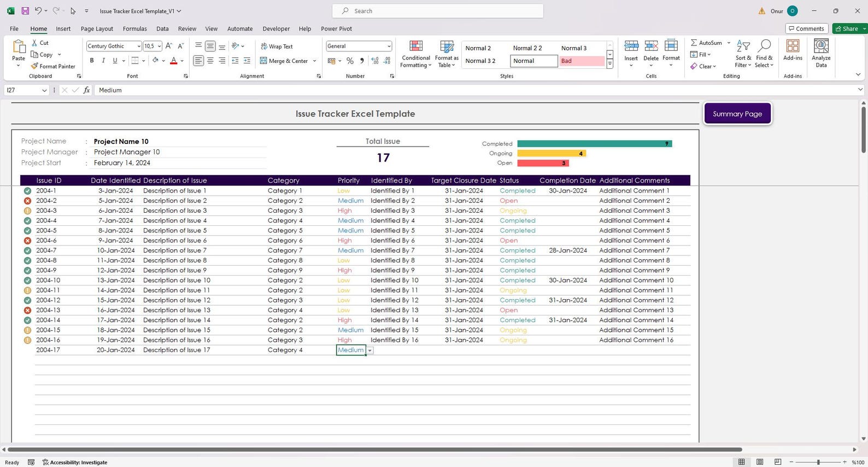Open priority dropdown arrow for issue 2004-17
This screenshot has height=467, width=868.
pos(370,351)
